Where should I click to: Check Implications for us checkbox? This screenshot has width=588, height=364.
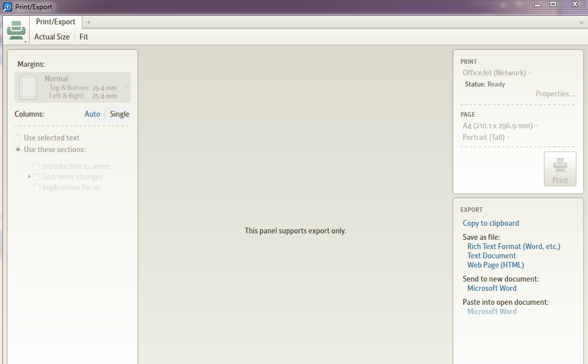[x=37, y=187]
